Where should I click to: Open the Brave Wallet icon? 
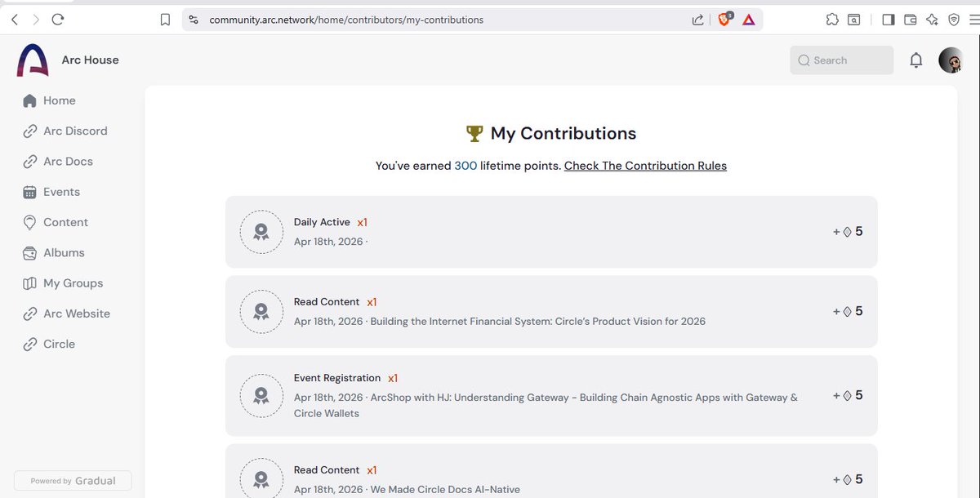[910, 20]
